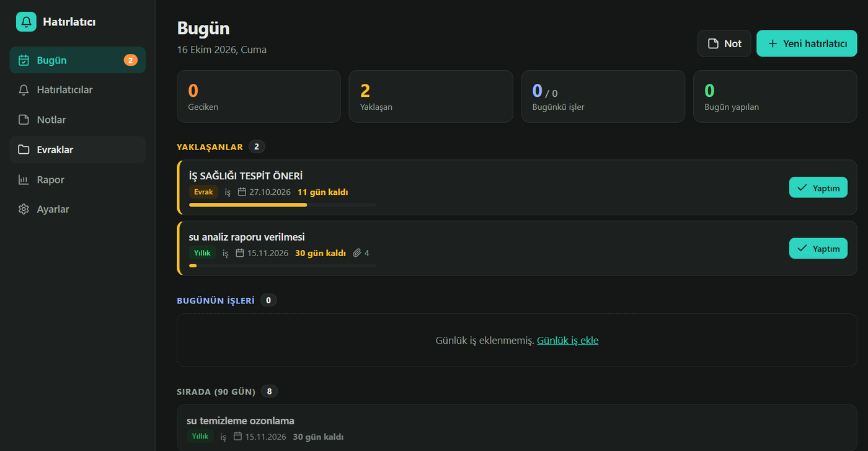
Task: Click the page icon beside Notlar
Action: click(24, 120)
